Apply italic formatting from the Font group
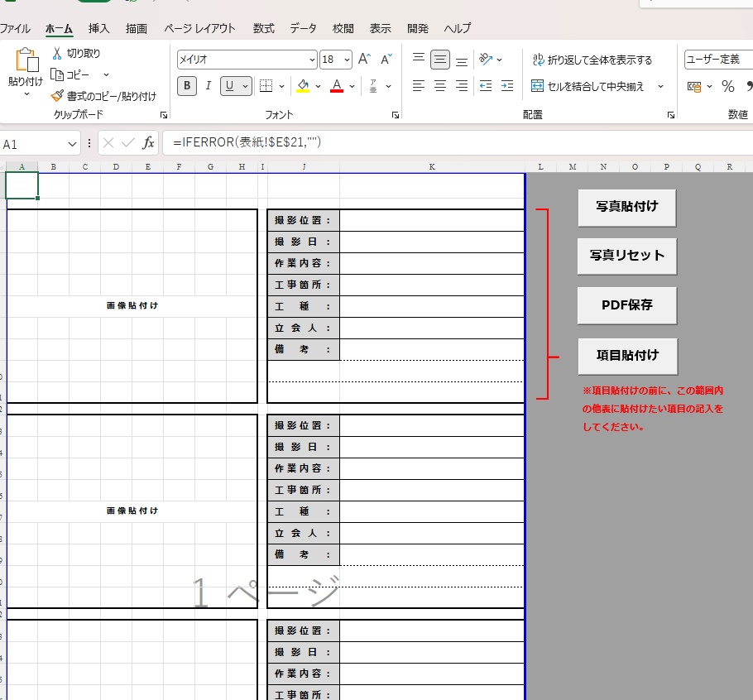Viewport: 753px width, 700px height. [x=208, y=86]
